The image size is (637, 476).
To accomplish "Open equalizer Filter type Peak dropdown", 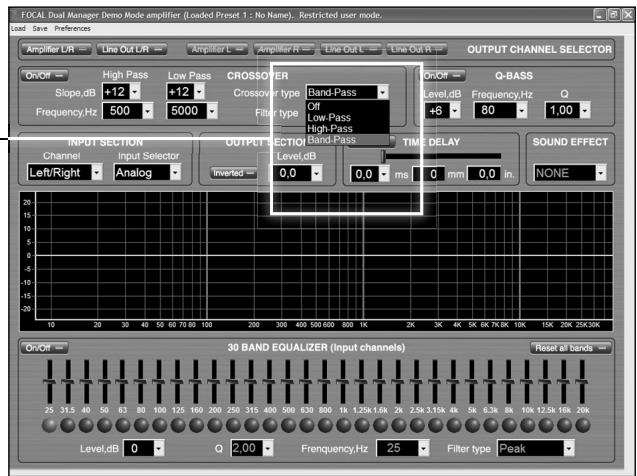I will coord(569,448).
